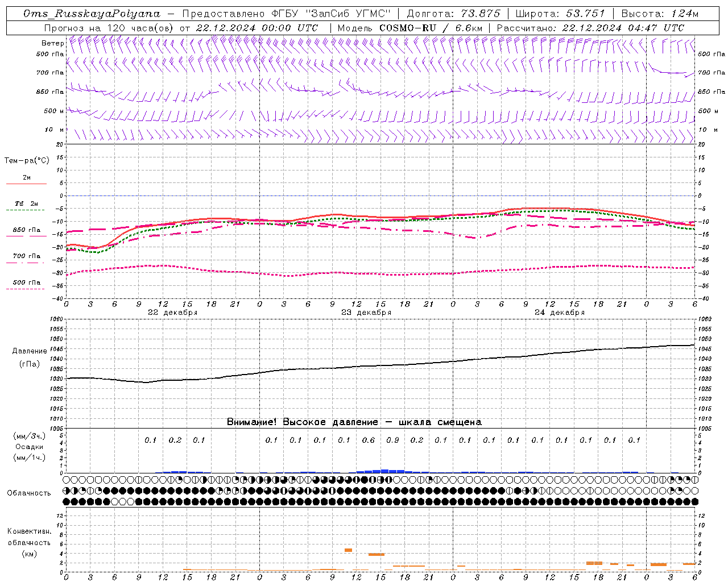Click the (мм/1ч.) unit label

coord(29,458)
